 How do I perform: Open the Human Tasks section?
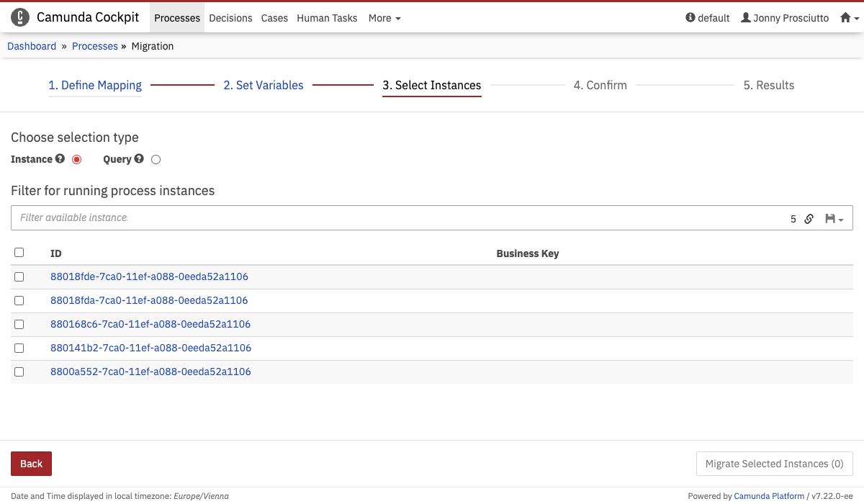pyautogui.click(x=327, y=18)
